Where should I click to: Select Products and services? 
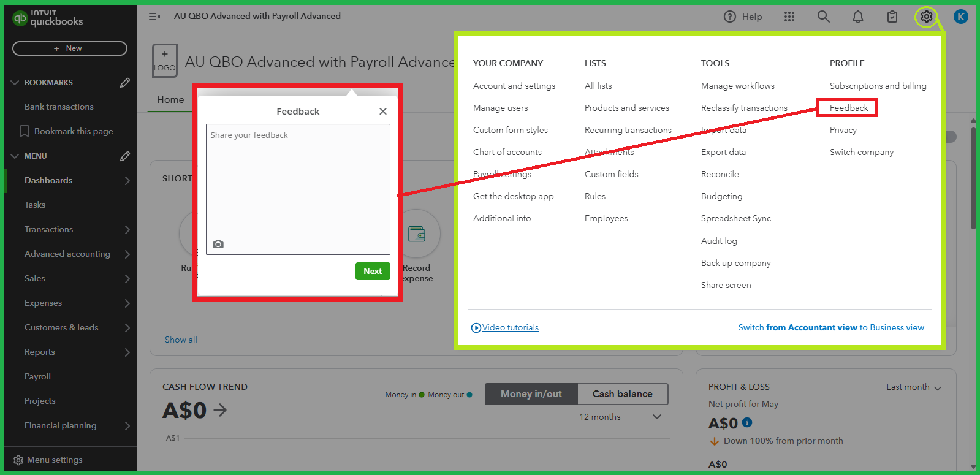[626, 108]
